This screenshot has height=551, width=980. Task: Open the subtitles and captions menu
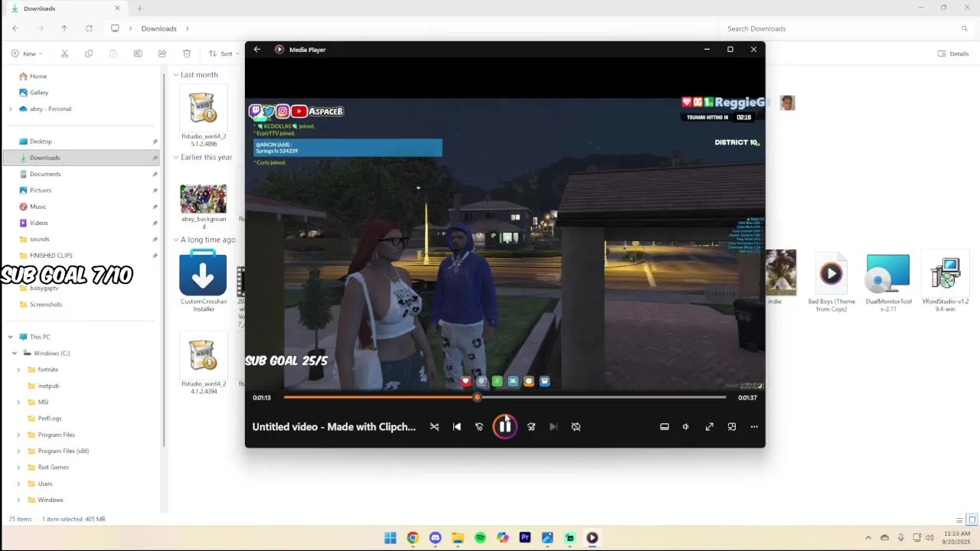click(665, 427)
